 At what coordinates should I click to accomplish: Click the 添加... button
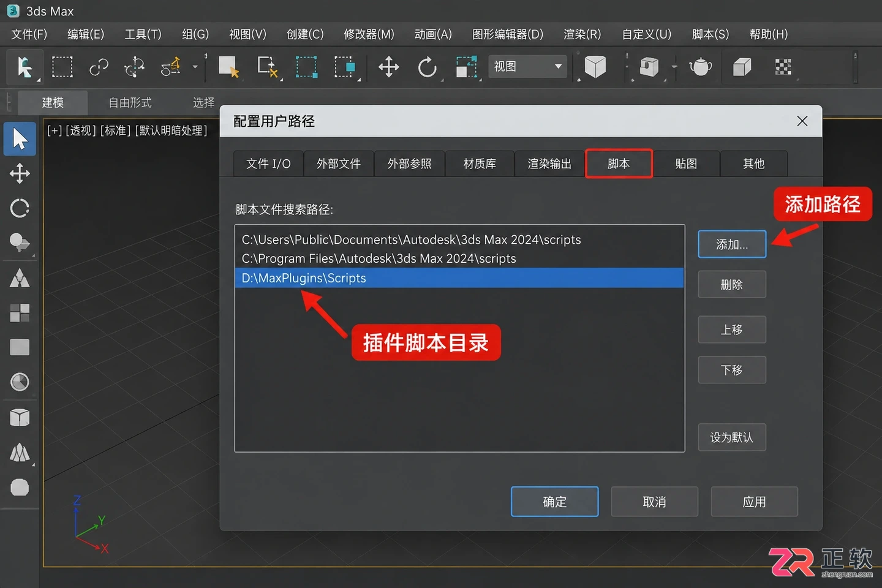pos(732,244)
